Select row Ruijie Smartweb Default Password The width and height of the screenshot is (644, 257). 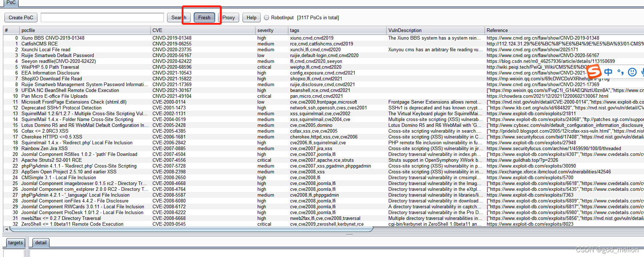point(324,55)
